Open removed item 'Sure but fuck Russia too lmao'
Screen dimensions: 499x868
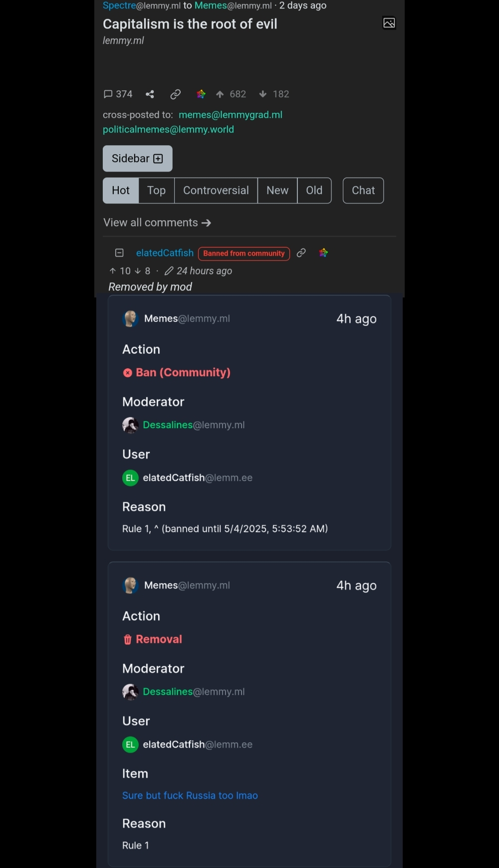190,795
